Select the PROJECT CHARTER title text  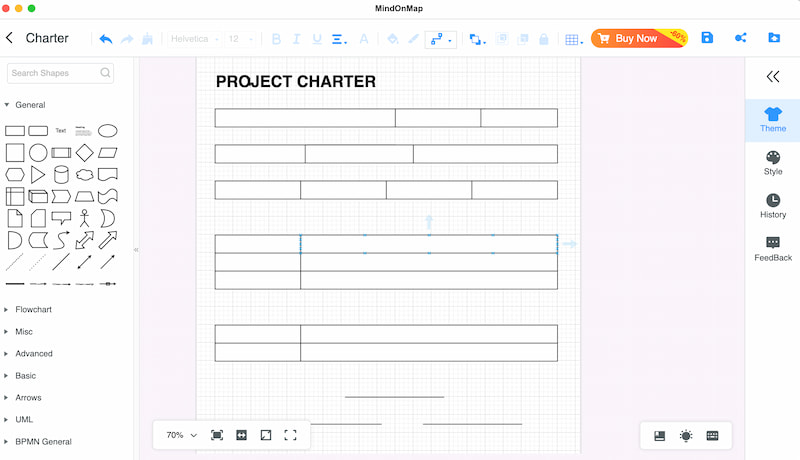[295, 82]
